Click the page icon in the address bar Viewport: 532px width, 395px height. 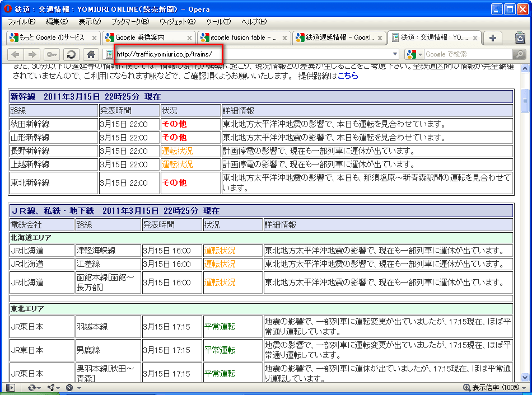coord(109,54)
